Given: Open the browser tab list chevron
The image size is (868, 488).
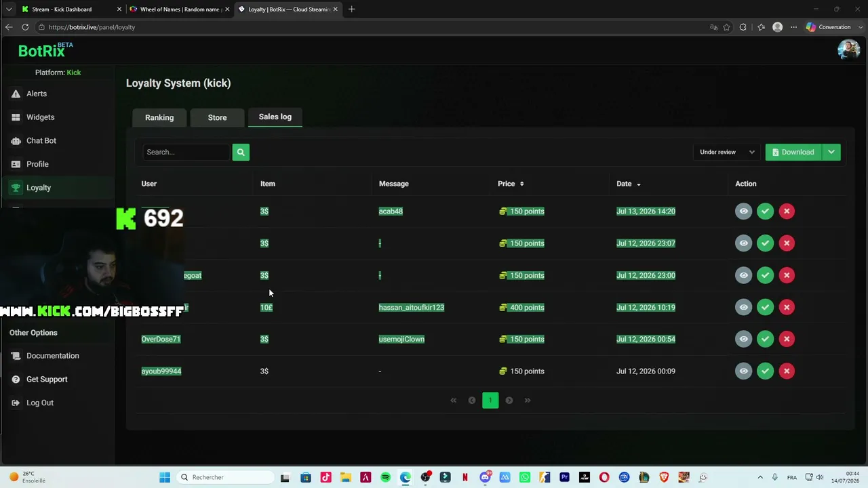Looking at the screenshot, I should coord(9,9).
